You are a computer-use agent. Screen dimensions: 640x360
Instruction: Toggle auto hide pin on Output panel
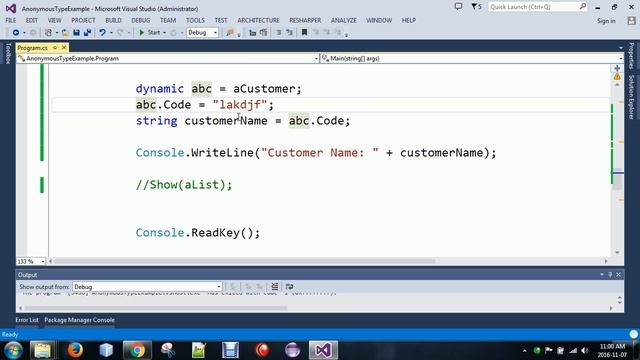coord(610,275)
